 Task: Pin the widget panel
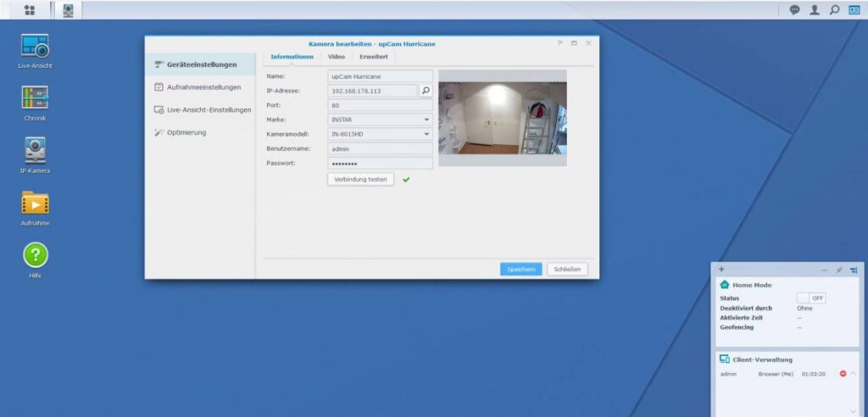pyautogui.click(x=838, y=270)
